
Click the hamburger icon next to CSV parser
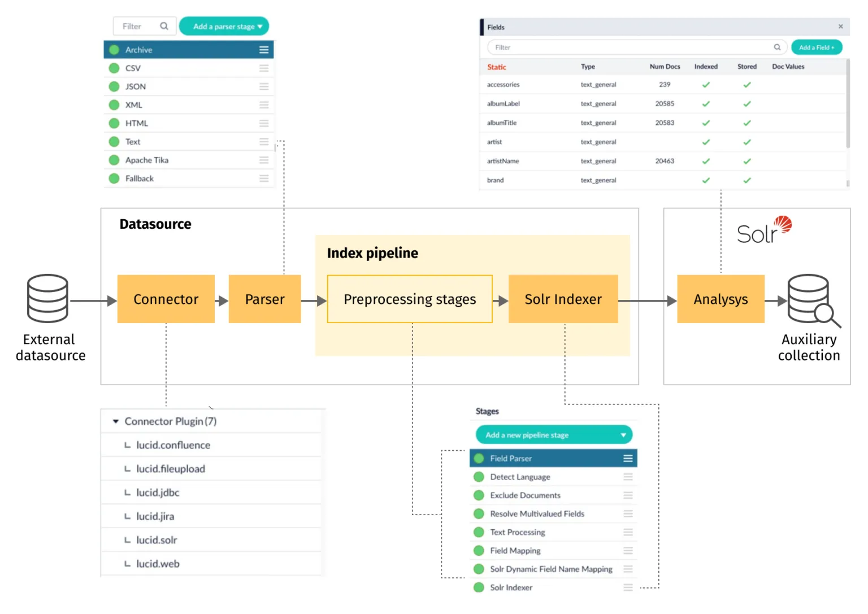pos(263,68)
